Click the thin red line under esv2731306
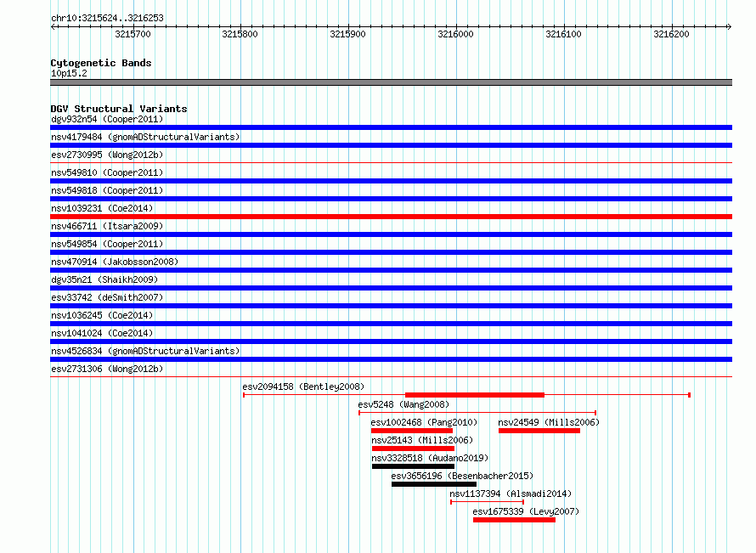 [x=391, y=376]
